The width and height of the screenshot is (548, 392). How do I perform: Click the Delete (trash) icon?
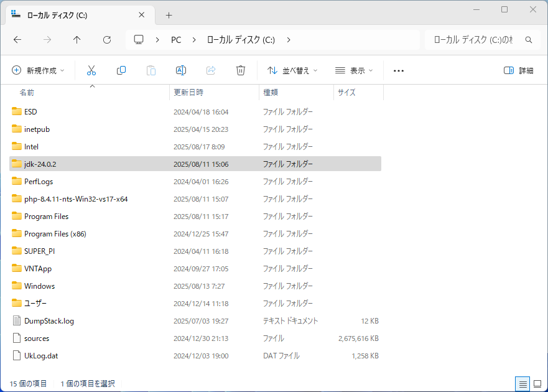coord(241,70)
